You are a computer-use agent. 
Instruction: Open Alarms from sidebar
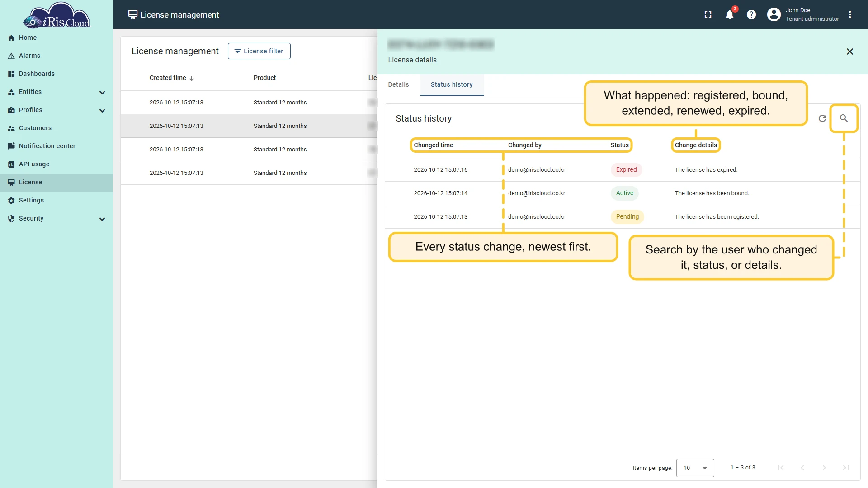[57, 56]
